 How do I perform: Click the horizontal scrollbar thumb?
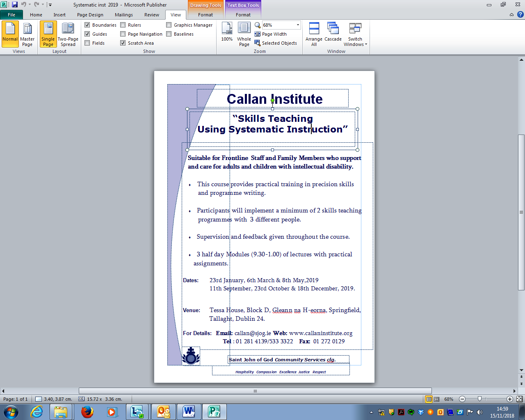255,391
